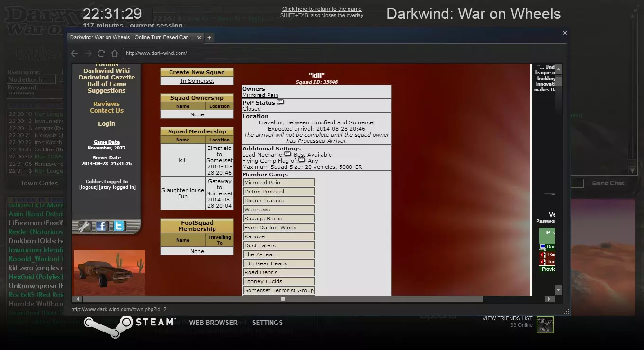
Task: Select the Darkwind: War on Wheels browser tab
Action: pos(132,38)
